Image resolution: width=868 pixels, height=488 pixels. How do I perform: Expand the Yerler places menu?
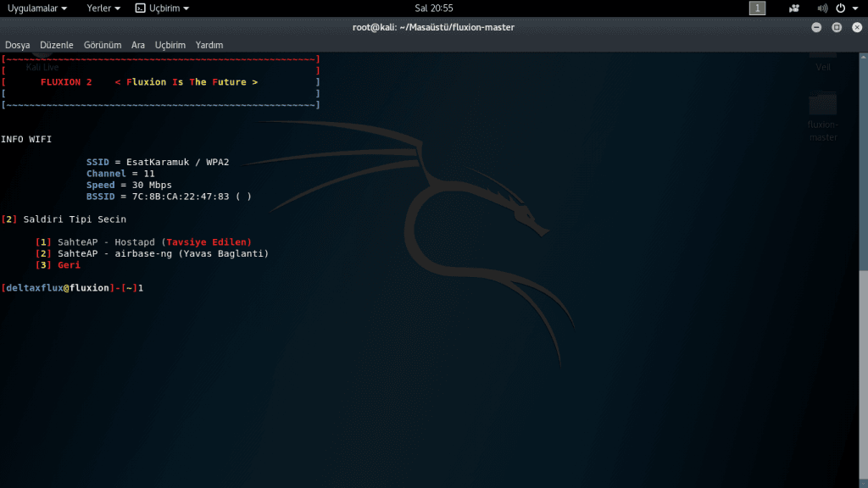tap(103, 8)
